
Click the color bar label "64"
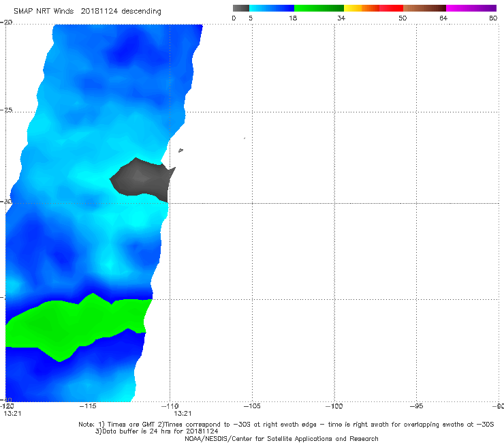click(x=443, y=18)
